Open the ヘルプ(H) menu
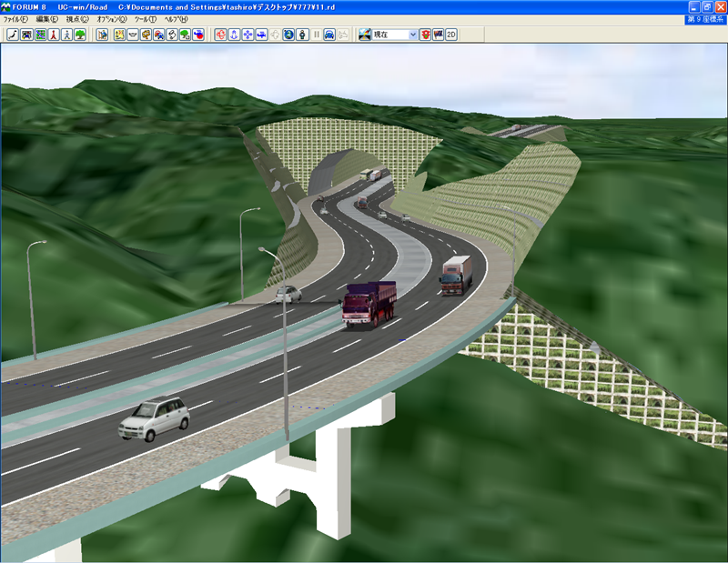The image size is (728, 563). tap(176, 19)
